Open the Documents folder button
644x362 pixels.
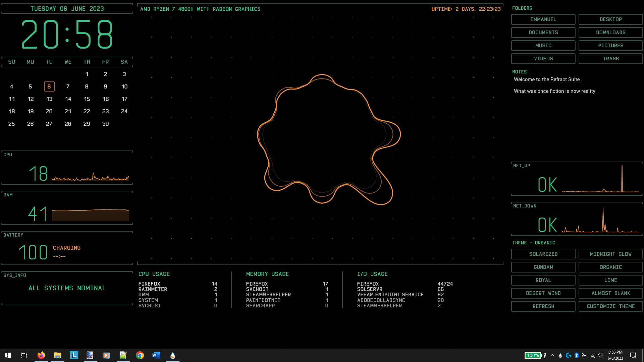click(543, 33)
